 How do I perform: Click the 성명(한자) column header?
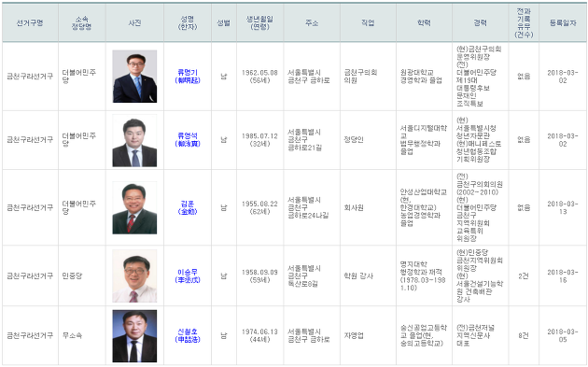coord(188,23)
